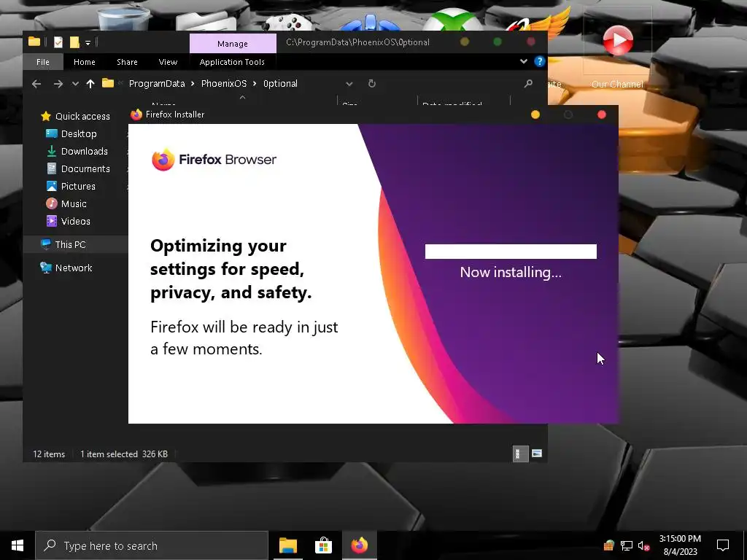Click Properties icon in quick access toolbar

(58, 42)
